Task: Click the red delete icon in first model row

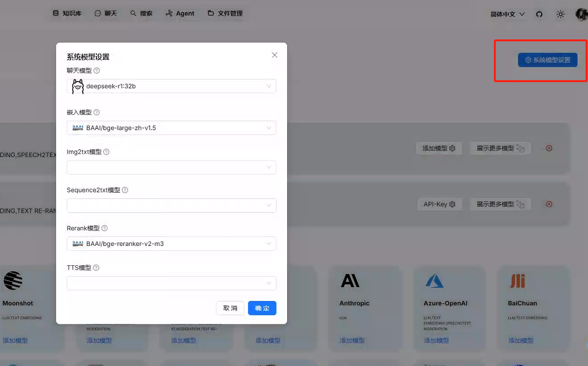Action: (x=549, y=148)
